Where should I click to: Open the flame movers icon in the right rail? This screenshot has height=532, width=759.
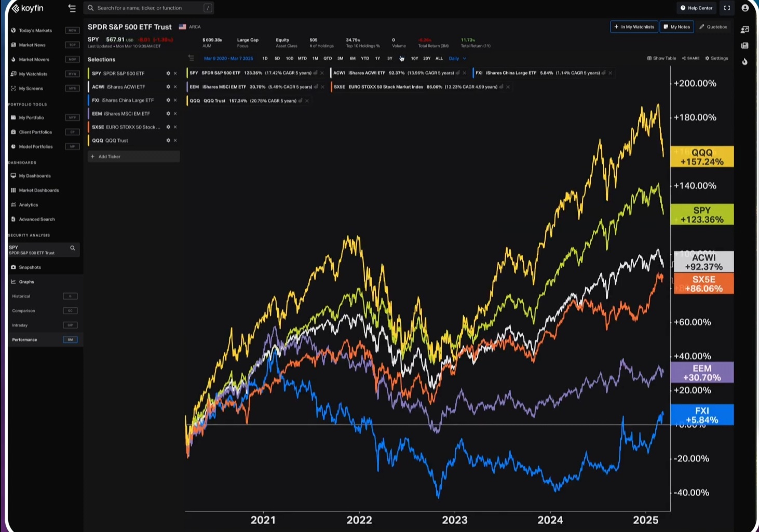pyautogui.click(x=745, y=62)
